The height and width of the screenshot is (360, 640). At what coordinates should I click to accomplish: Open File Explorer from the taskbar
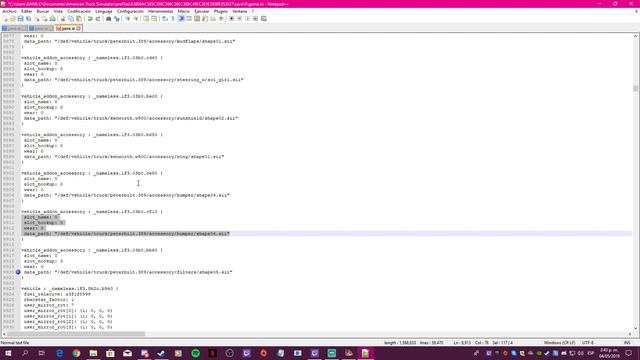pyautogui.click(x=93, y=353)
